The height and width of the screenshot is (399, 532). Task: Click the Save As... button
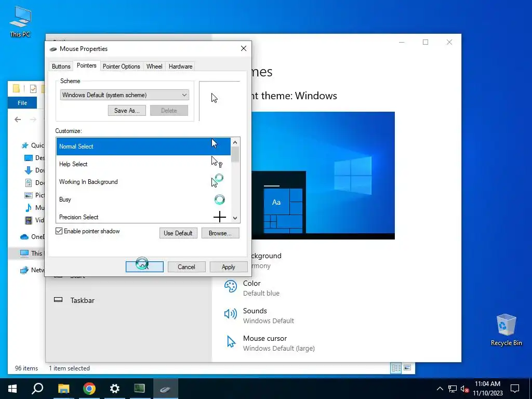[127, 111]
